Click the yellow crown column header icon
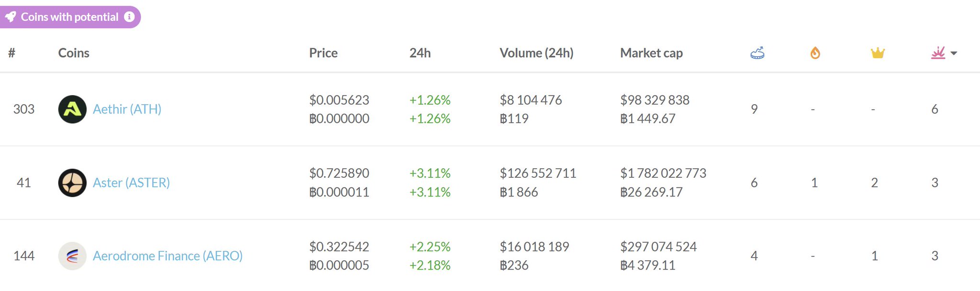This screenshot has height=291, width=980. tap(877, 53)
